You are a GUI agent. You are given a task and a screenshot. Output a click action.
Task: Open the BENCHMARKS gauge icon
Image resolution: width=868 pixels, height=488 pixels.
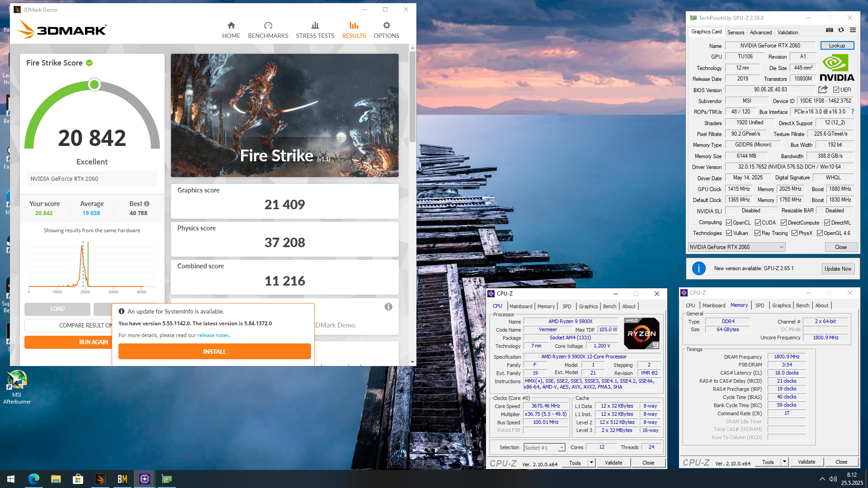(x=268, y=25)
